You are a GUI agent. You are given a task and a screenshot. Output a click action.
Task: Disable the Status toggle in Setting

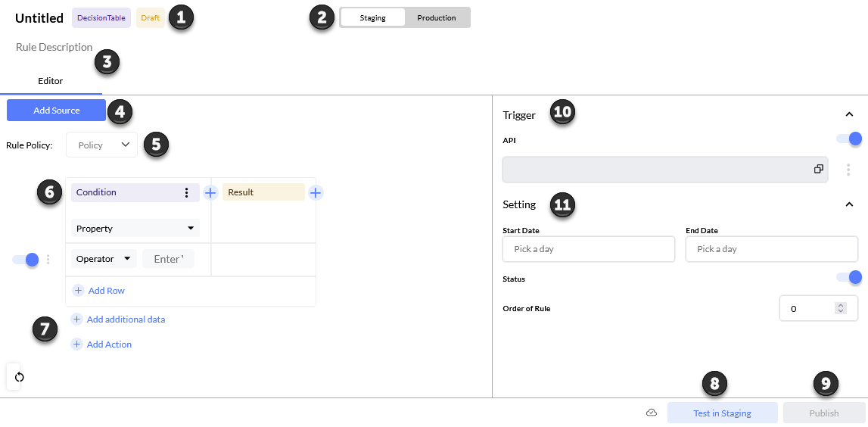[848, 277]
